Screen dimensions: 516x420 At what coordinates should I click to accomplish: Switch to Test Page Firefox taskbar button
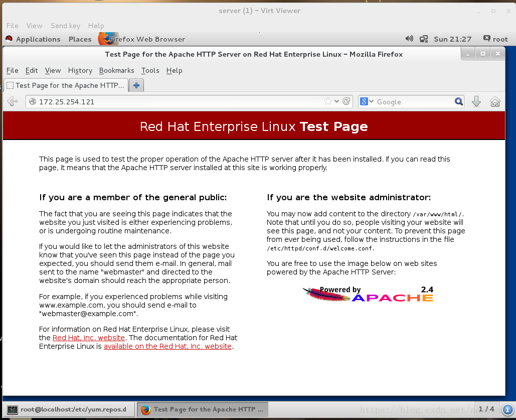pyautogui.click(x=203, y=409)
